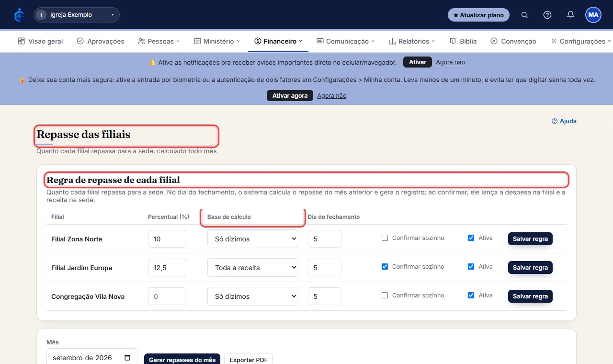Expand the Relatórios menu
This screenshot has width=613, height=364.
(412, 41)
